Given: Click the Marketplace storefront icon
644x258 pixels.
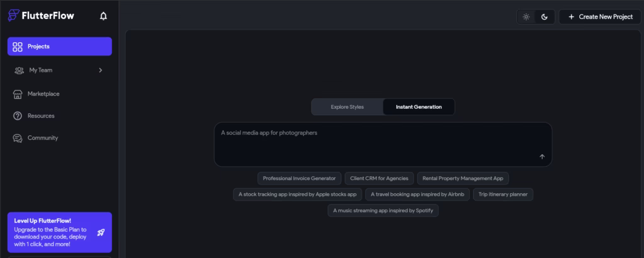Looking at the screenshot, I should 18,94.
